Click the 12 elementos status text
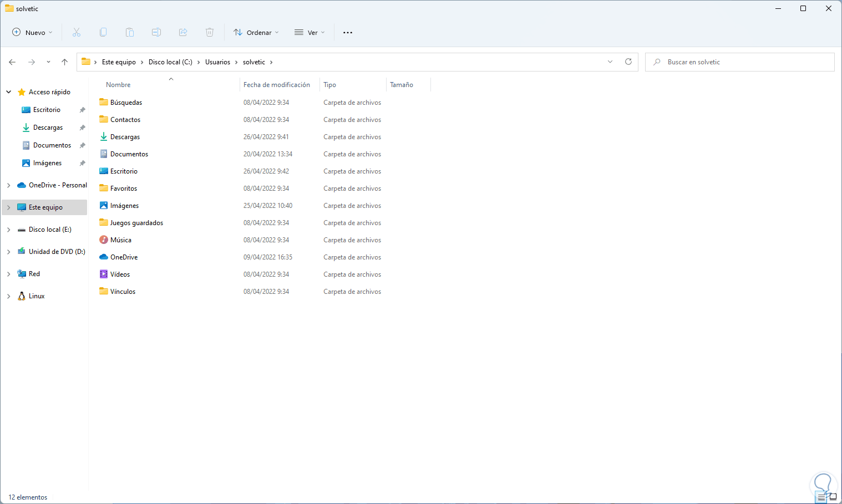The height and width of the screenshot is (504, 842). pyautogui.click(x=28, y=497)
